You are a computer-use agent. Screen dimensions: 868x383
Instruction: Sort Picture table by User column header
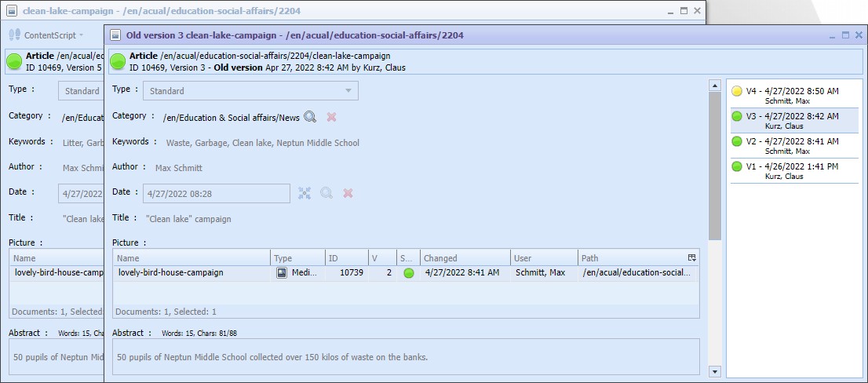click(544, 258)
